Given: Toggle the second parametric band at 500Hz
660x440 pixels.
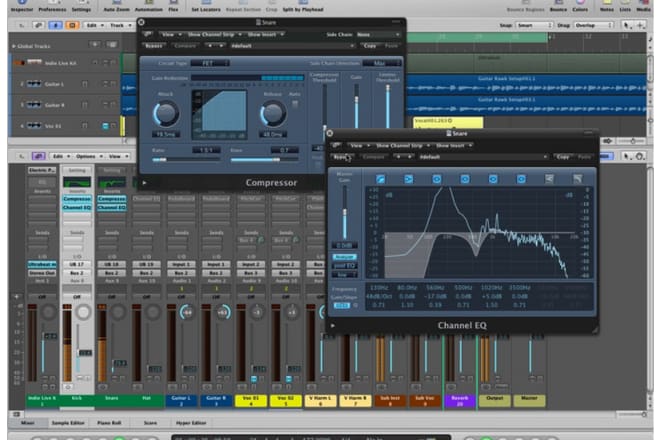Looking at the screenshot, I should pos(465,179).
